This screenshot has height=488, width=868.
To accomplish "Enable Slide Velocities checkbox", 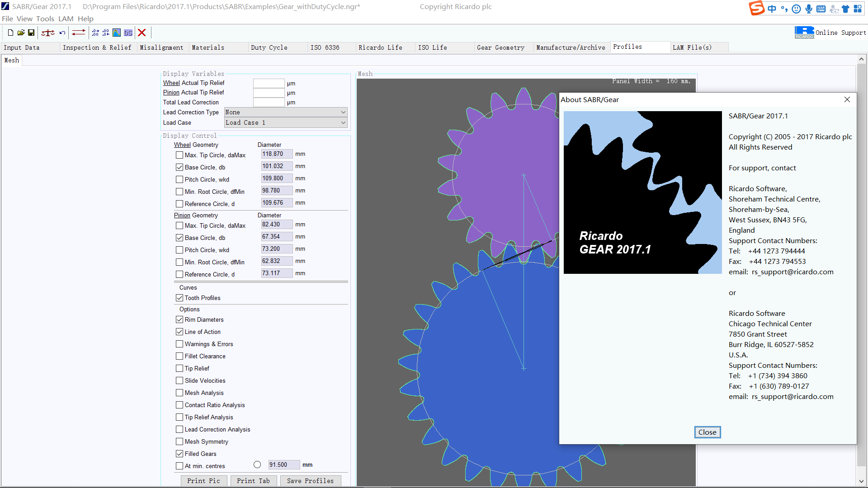I will 179,380.
